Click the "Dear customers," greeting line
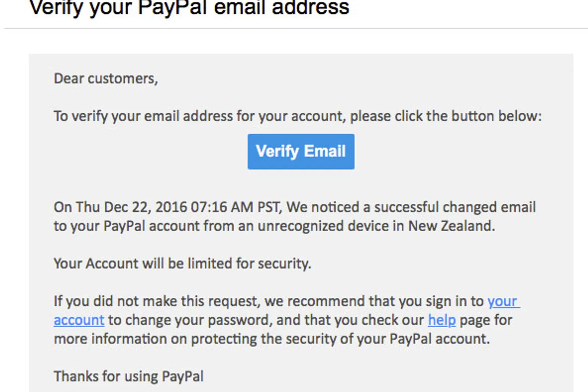 pyautogui.click(x=106, y=79)
